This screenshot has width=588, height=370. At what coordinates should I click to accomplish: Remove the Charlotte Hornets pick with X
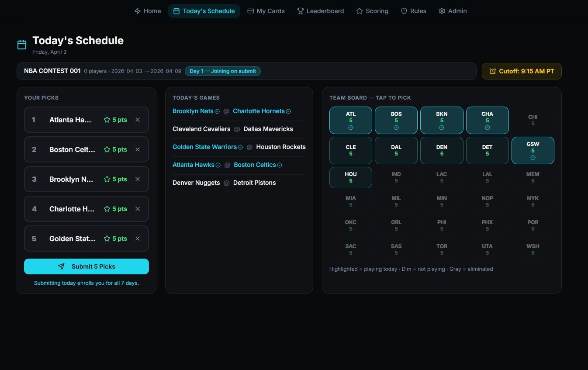138,209
